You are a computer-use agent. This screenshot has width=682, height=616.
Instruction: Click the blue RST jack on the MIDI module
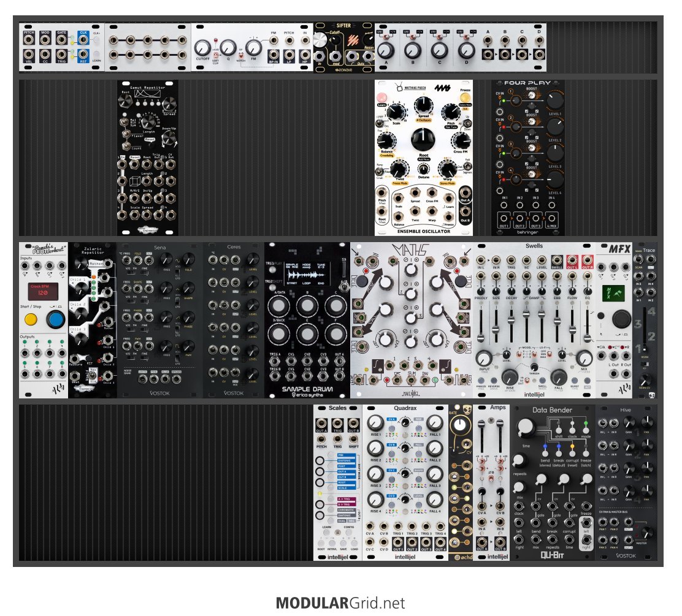(x=83, y=55)
